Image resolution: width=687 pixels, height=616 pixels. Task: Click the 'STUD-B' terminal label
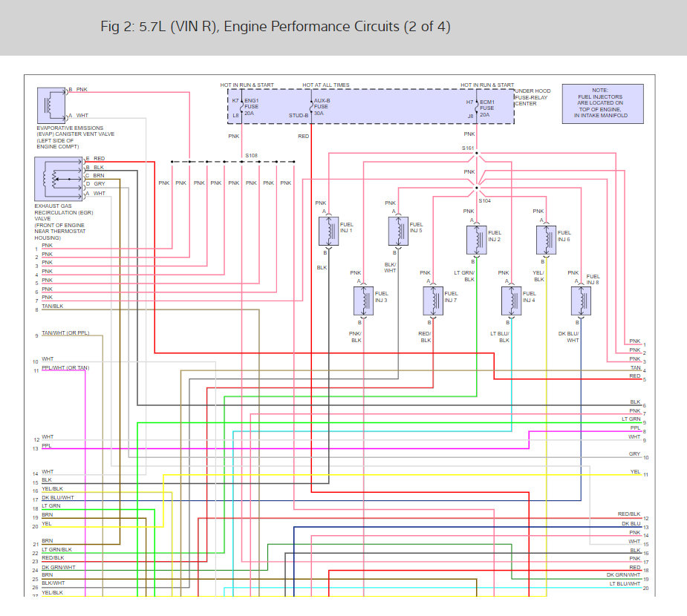click(299, 116)
